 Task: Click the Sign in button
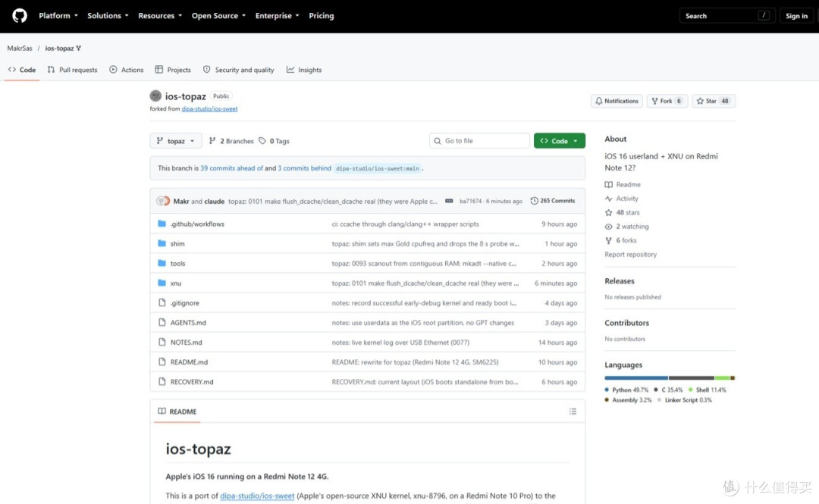tap(796, 16)
